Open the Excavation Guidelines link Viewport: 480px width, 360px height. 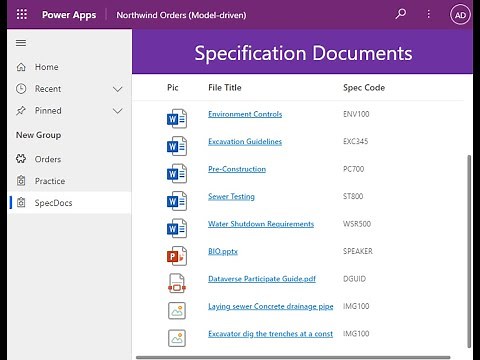[x=245, y=141]
